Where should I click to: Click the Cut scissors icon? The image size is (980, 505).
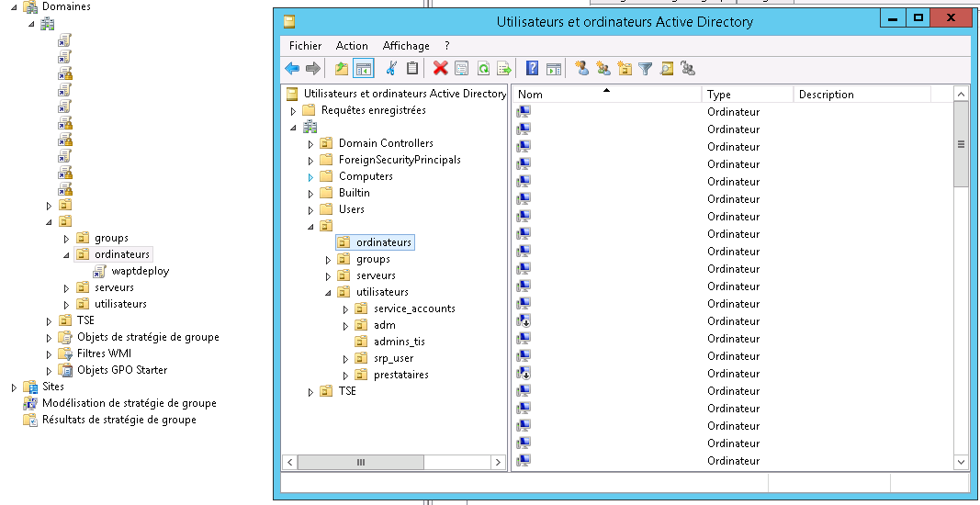pos(391,68)
